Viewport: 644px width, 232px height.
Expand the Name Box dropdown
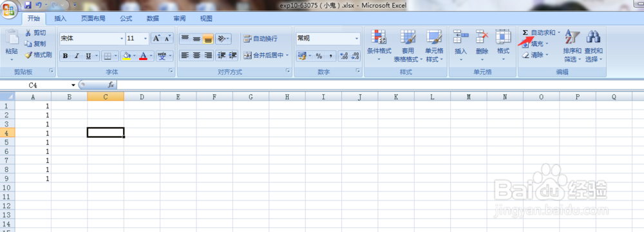[73, 84]
